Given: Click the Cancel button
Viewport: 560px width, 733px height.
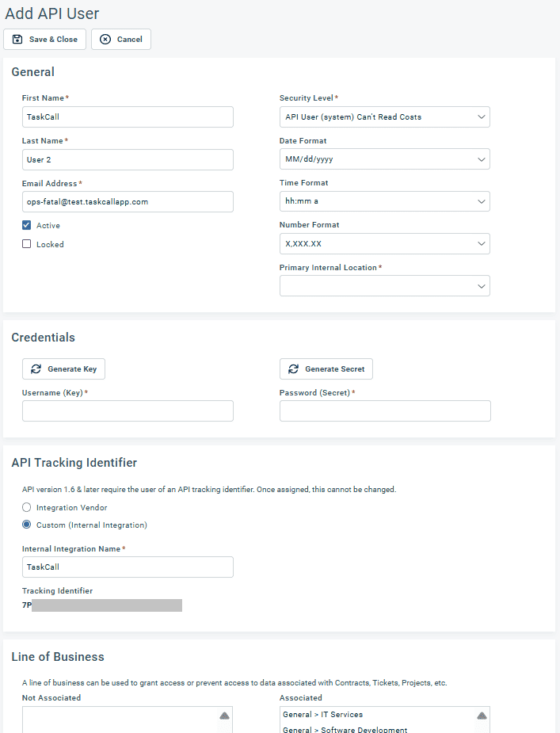Looking at the screenshot, I should tap(121, 40).
